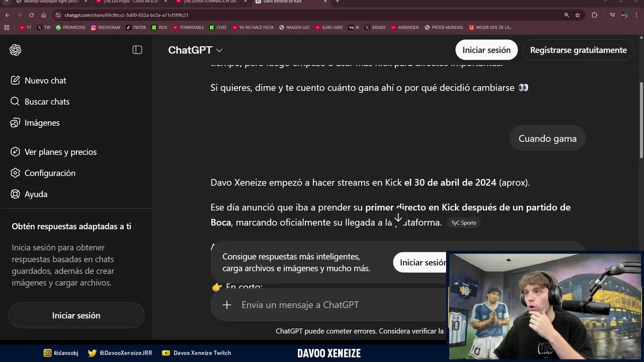Screen dimensions: 644x362
Task: Open a new browser tab
Action: pyautogui.click(x=337, y=2)
